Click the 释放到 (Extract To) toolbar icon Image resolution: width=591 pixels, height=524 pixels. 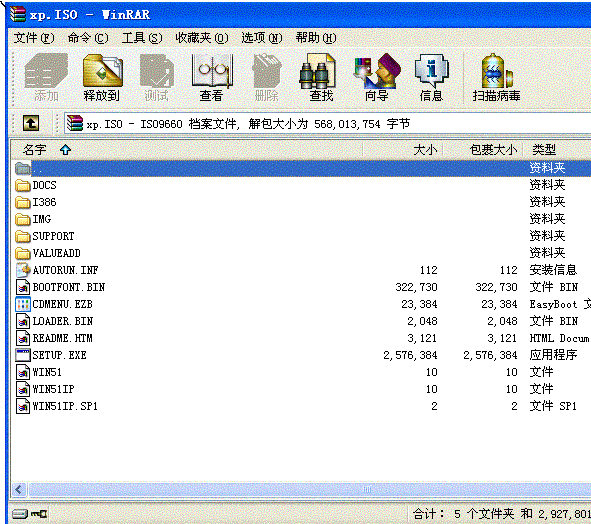(102, 78)
